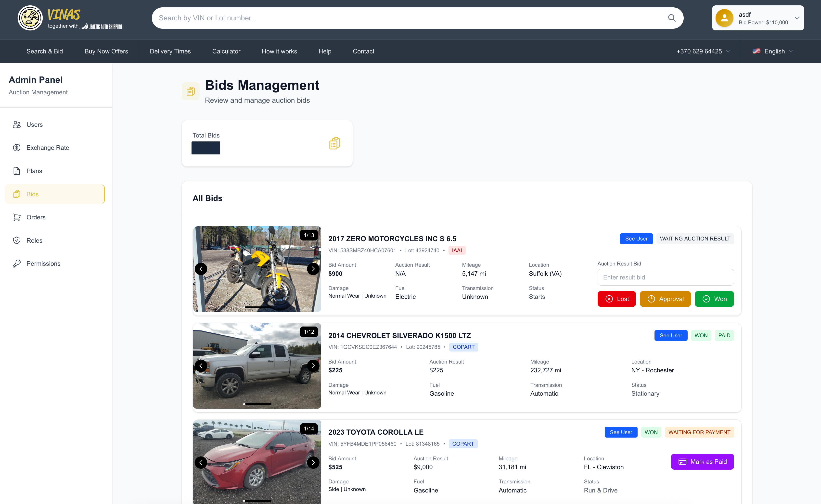Expand the phone number dropdown
This screenshot has width=821, height=504.
703,51
